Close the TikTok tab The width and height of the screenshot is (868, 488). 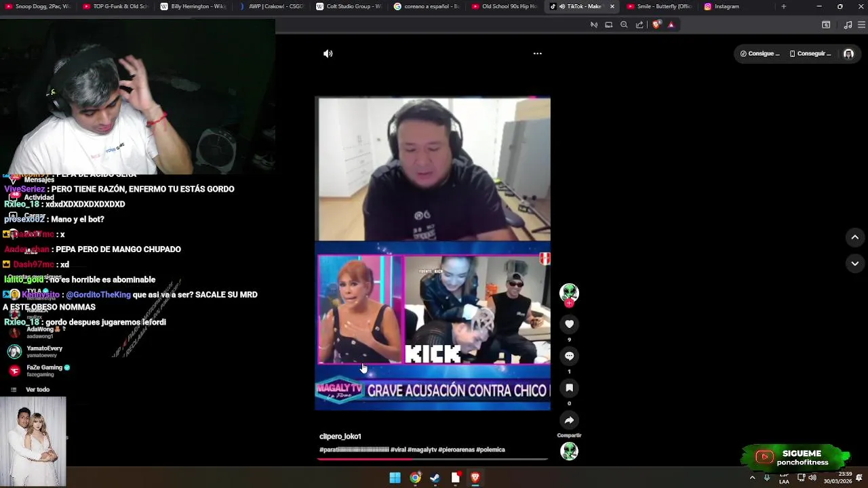(x=612, y=7)
